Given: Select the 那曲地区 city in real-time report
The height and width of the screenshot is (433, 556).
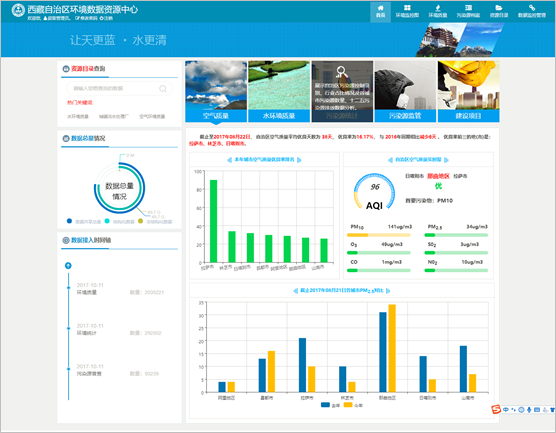Looking at the screenshot, I should click(x=438, y=176).
